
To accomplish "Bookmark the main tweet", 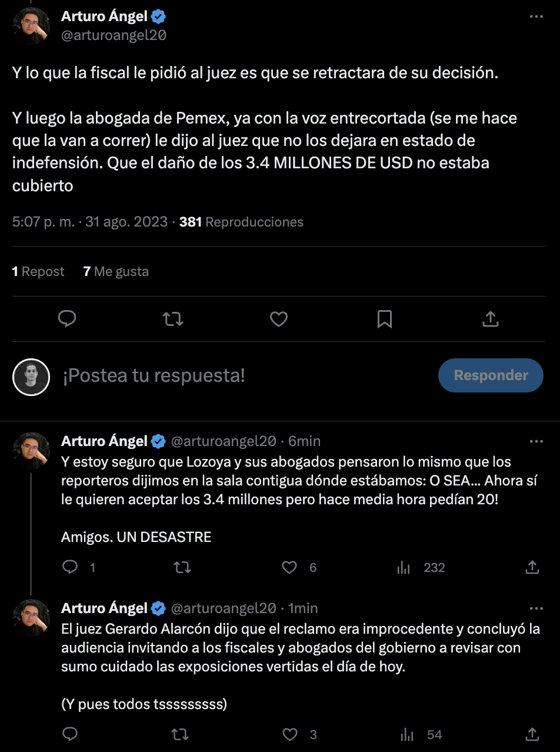I will pos(384,319).
